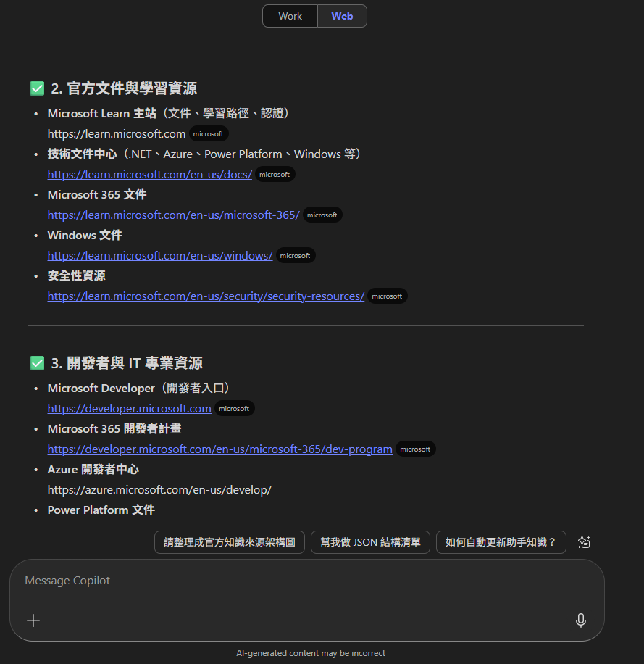Screen dimensions: 644x664
Task: Click the Microsoft 365 開發者計畫 text
Action: (114, 429)
